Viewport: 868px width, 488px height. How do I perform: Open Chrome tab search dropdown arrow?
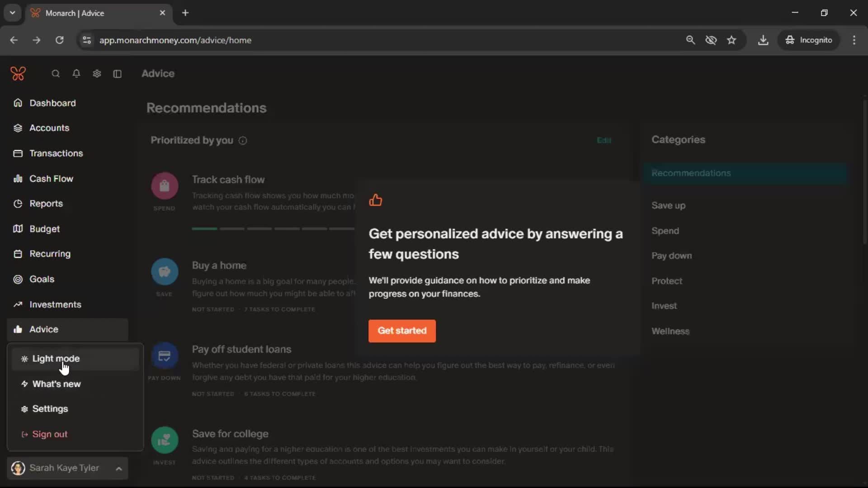click(13, 13)
